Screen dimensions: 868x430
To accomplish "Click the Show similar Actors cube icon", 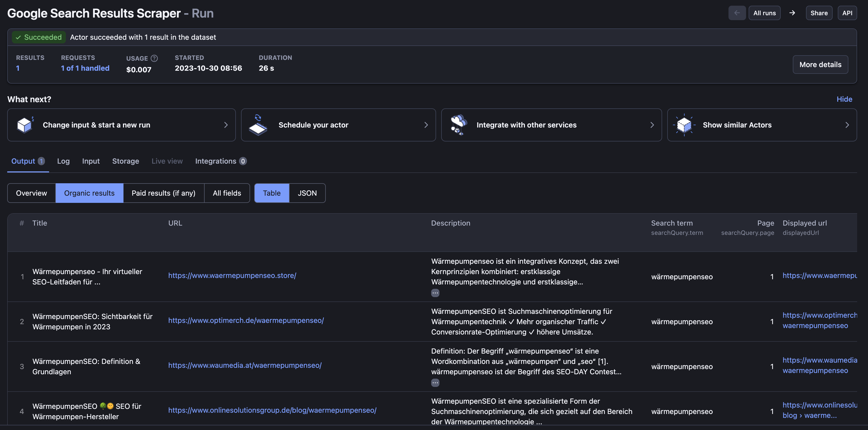I will pos(684,125).
